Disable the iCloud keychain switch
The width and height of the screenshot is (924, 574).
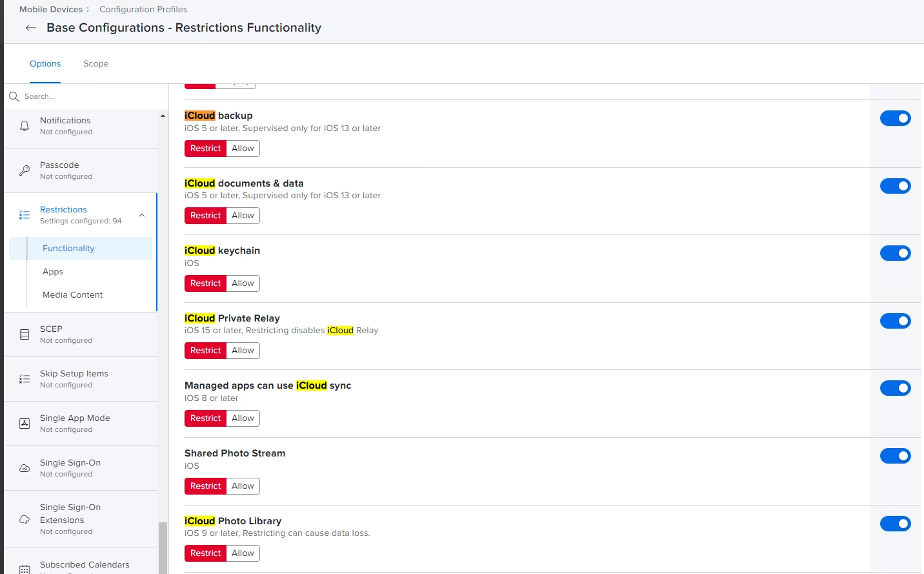click(896, 253)
